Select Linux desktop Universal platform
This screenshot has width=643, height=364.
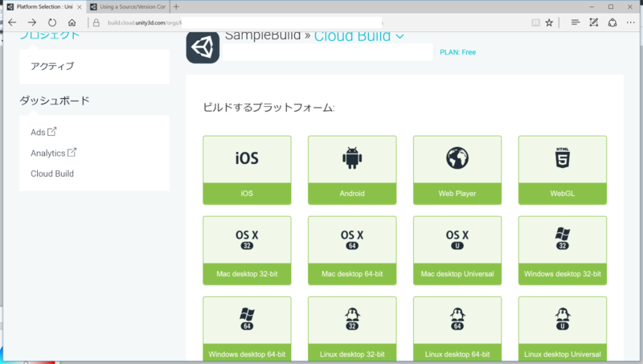tap(562, 329)
